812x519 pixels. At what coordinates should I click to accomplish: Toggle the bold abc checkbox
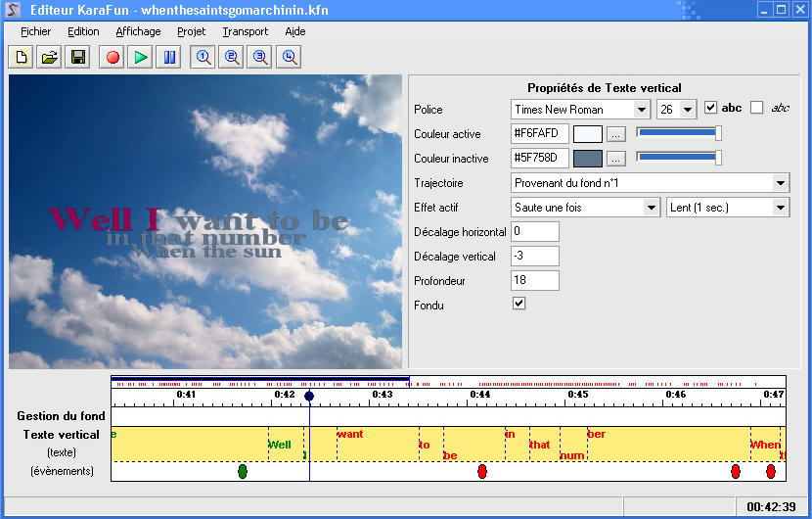pos(711,108)
